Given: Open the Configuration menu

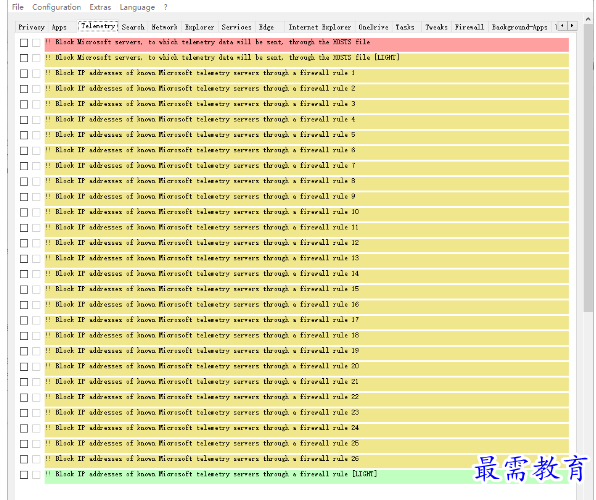Looking at the screenshot, I should [57, 7].
